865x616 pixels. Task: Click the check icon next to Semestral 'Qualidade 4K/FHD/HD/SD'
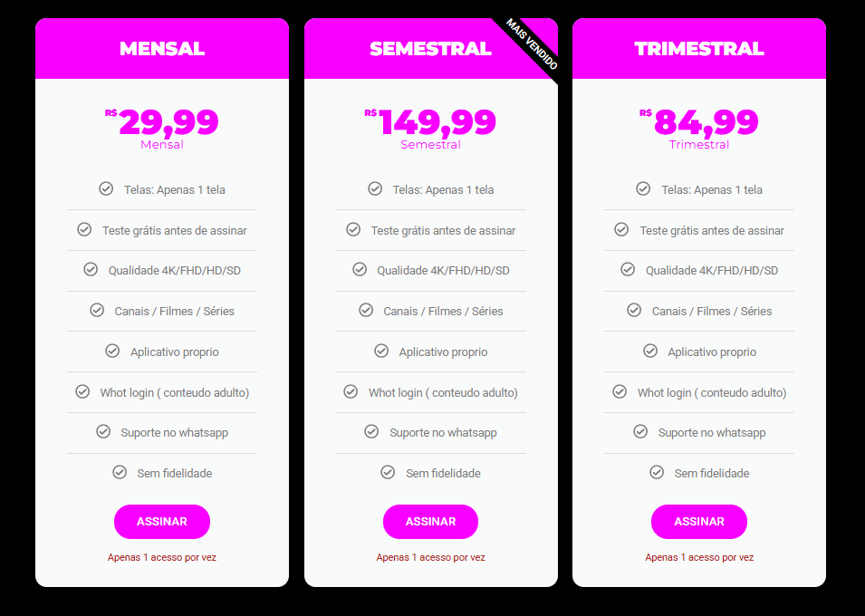tap(360, 270)
